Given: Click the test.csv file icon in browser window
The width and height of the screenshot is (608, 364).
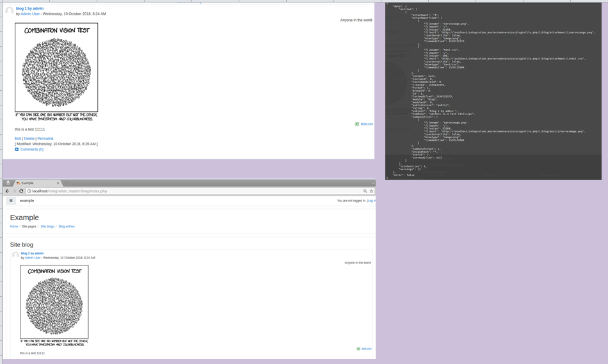Looking at the screenshot, I should pyautogui.click(x=358, y=349).
